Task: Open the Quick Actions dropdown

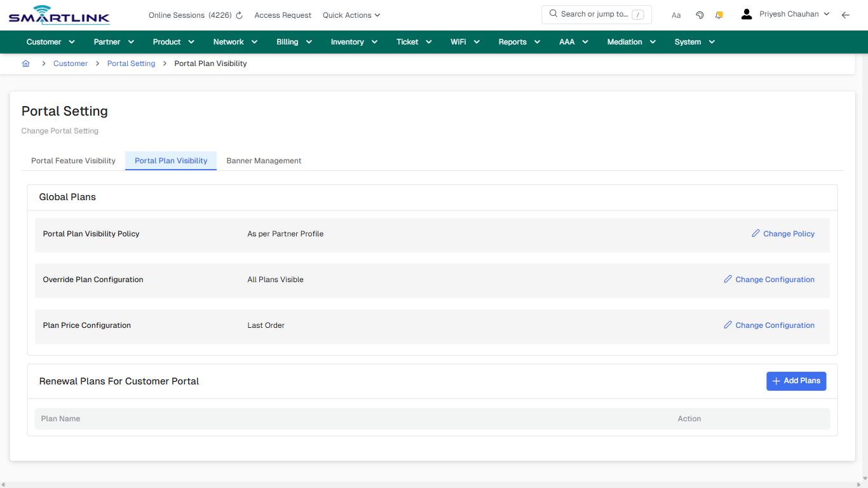Action: tap(351, 15)
